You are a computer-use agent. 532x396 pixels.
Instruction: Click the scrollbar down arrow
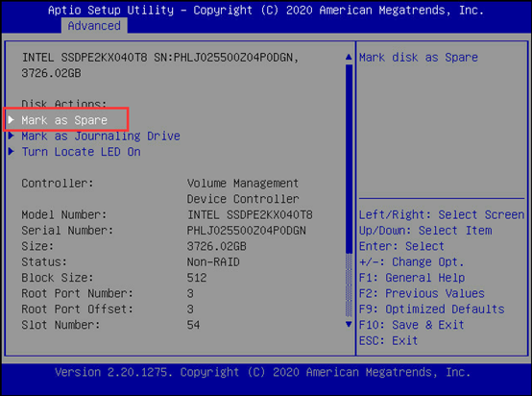[x=349, y=324]
